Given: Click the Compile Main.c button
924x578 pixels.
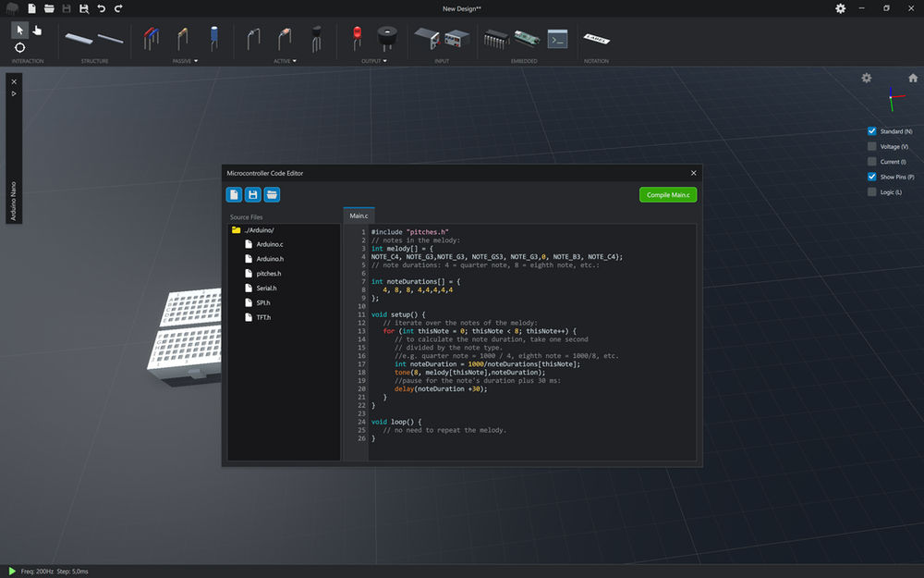Looking at the screenshot, I should pos(667,194).
